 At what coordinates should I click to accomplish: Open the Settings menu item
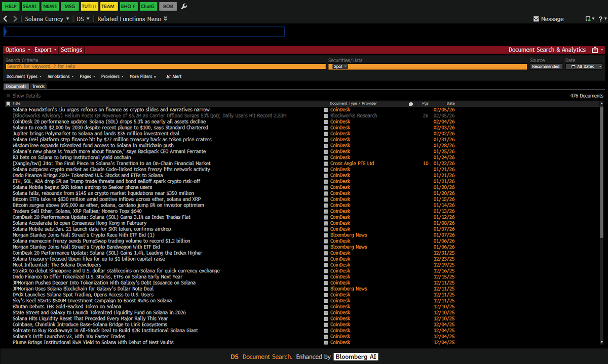pos(71,50)
